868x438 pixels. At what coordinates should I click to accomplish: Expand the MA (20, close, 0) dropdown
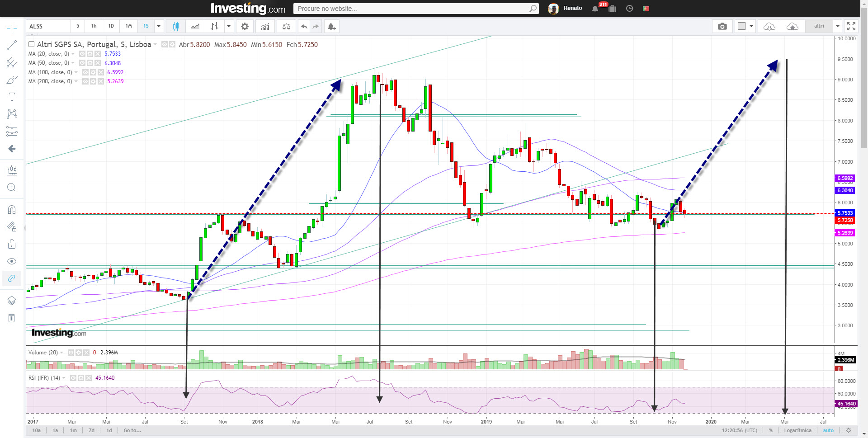[73, 54]
